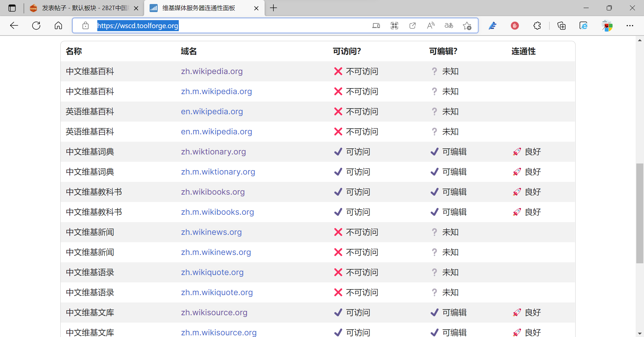
Task: Select 中文维基新闻 name in zh.m.wikinews.org row
Action: pyautogui.click(x=90, y=252)
